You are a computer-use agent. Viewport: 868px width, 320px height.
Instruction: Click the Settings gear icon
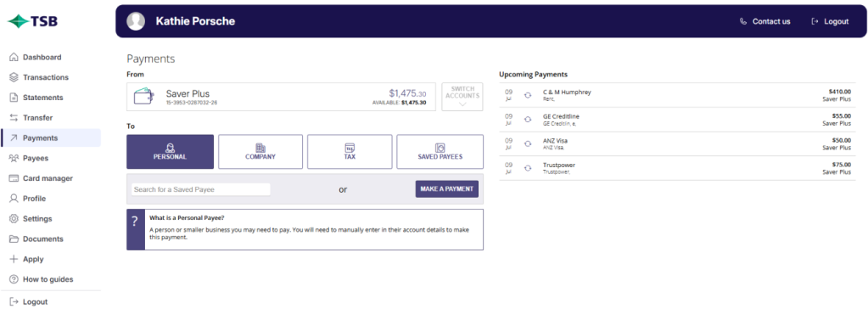[x=14, y=219]
